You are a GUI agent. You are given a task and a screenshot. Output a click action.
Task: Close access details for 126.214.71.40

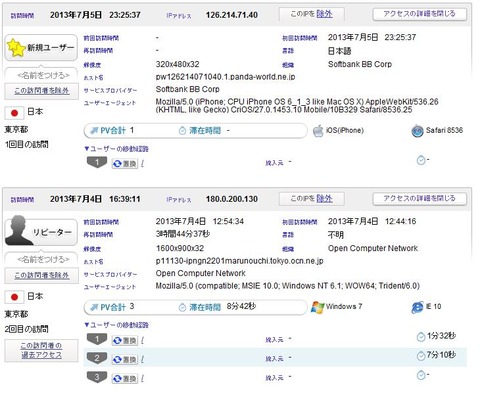(419, 14)
